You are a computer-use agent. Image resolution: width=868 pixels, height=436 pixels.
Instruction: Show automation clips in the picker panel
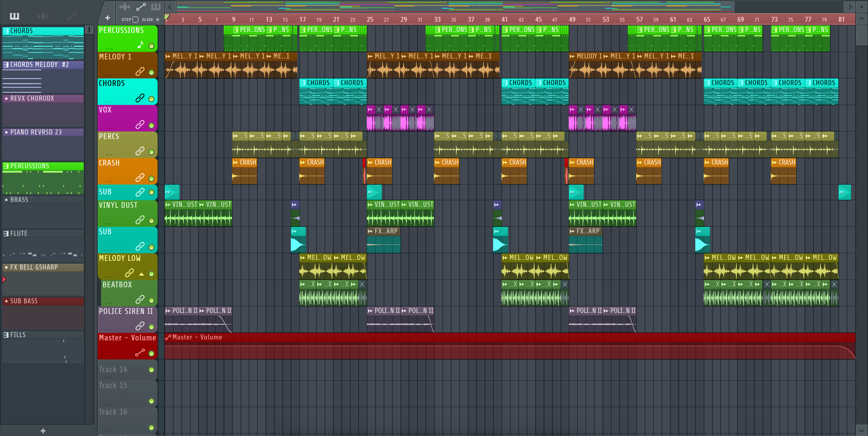pos(72,16)
